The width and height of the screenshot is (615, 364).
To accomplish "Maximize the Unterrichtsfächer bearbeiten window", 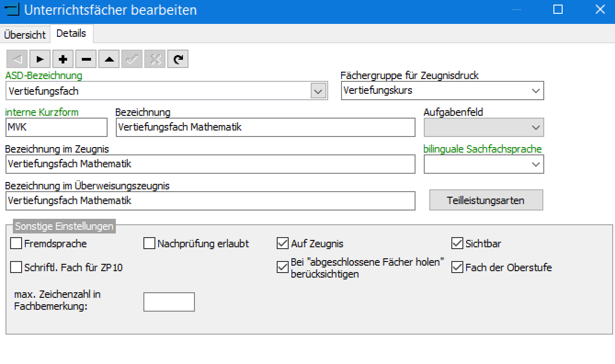I will coord(558,10).
